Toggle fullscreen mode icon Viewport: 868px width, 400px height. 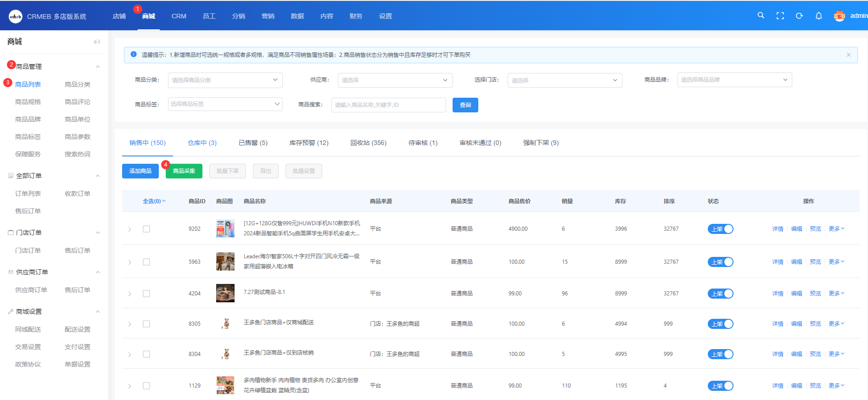click(780, 16)
